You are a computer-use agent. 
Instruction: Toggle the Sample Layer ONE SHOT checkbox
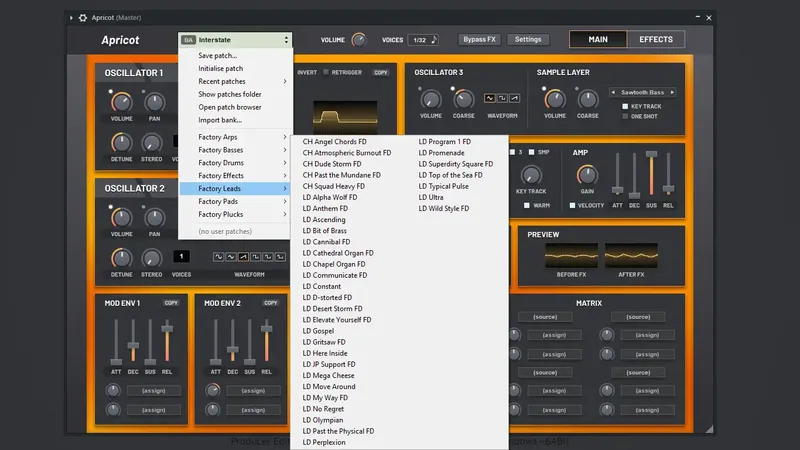(624, 116)
